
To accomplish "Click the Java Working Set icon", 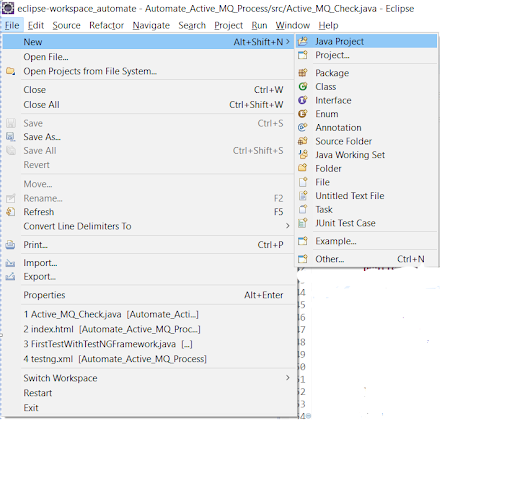I will [x=303, y=155].
